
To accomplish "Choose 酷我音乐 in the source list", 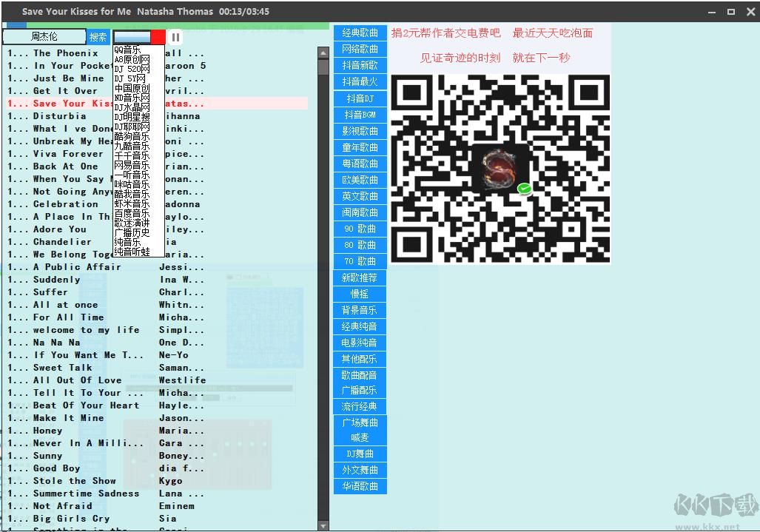I will click(138, 195).
